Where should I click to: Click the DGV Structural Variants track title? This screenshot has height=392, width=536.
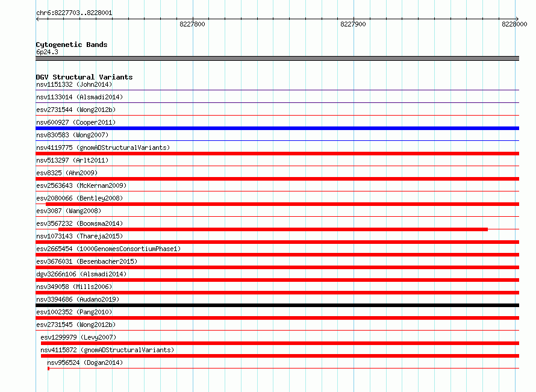point(84,77)
